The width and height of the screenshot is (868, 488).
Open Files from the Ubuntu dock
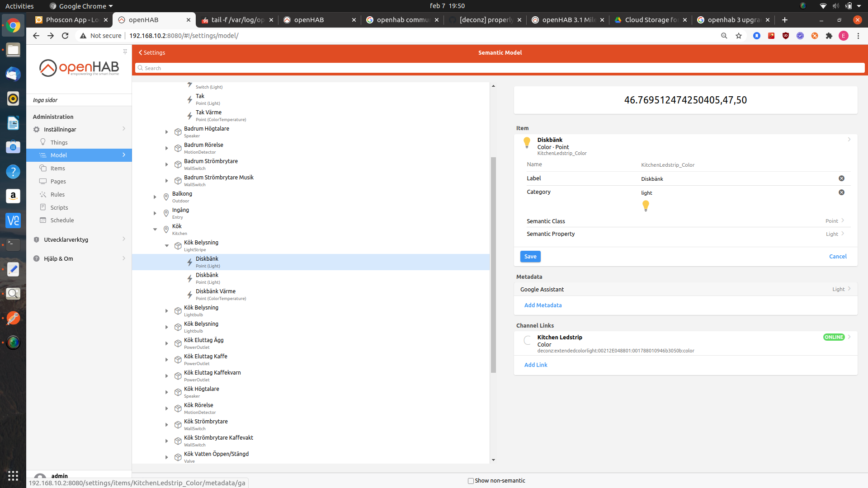pos(13,50)
